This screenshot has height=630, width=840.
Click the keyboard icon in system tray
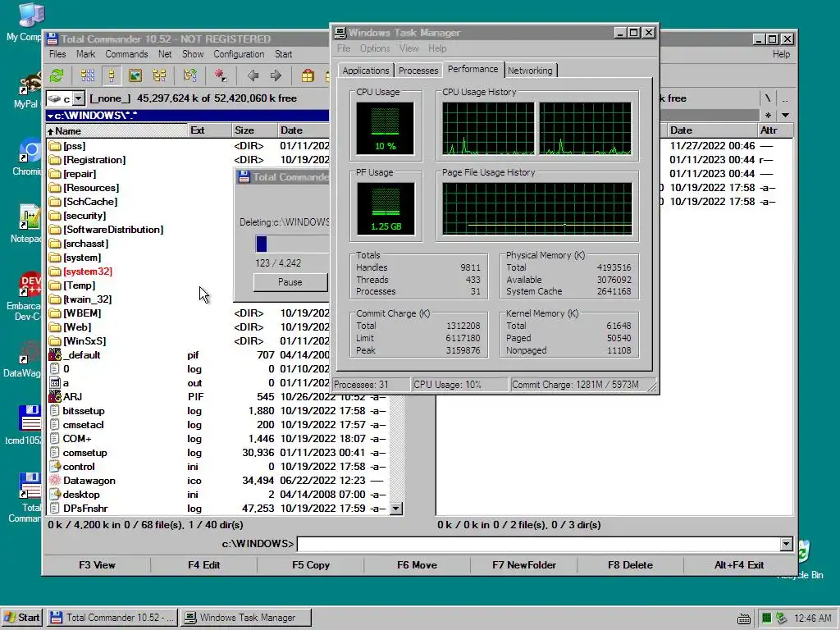[743, 619]
